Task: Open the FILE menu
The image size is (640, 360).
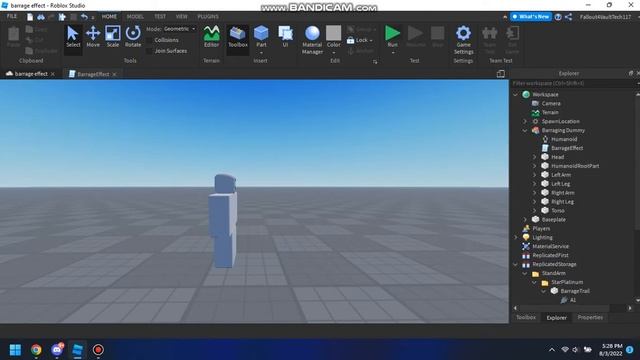Action: point(12,16)
